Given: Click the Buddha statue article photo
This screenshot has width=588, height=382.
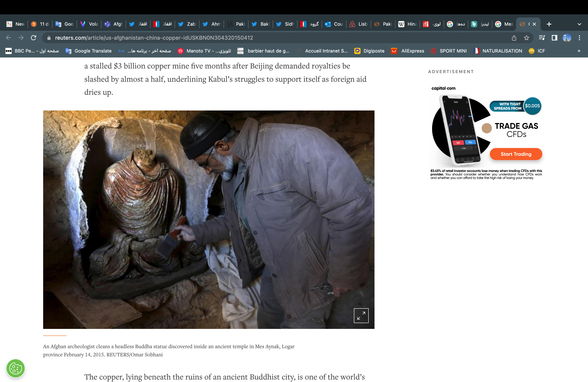Looking at the screenshot, I should point(208,219).
